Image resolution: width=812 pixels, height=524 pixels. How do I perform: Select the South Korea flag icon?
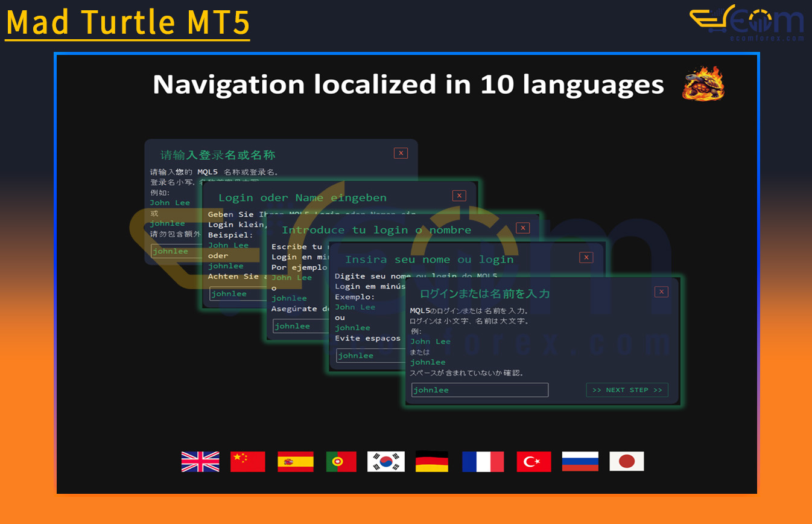386,462
